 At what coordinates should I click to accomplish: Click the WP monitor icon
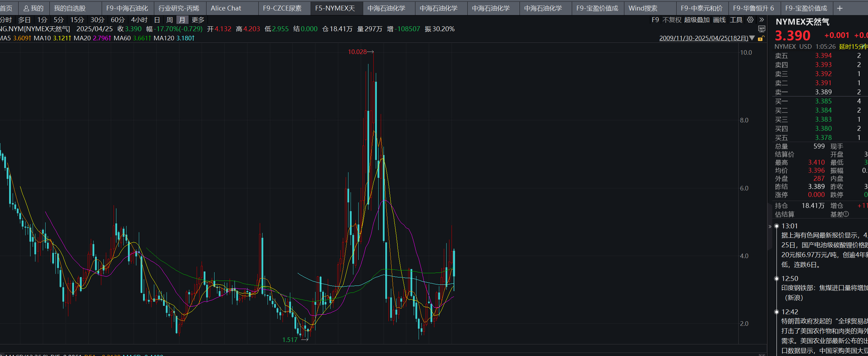tap(762, 29)
